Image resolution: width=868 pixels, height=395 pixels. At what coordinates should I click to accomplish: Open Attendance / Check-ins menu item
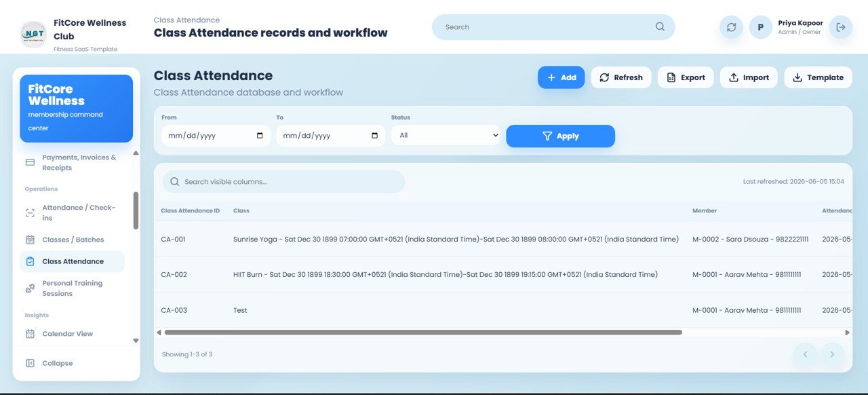pyautogui.click(x=72, y=212)
